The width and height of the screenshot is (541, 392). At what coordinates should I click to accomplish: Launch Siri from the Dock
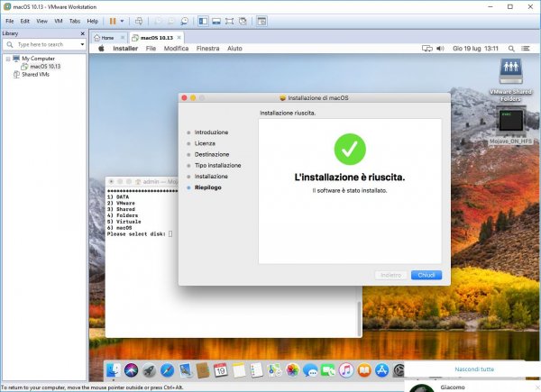131,370
